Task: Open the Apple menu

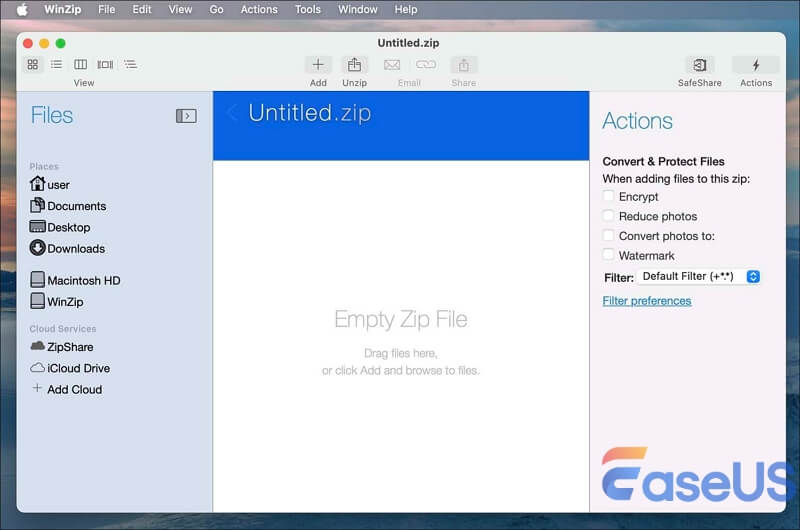Action: coord(22,9)
